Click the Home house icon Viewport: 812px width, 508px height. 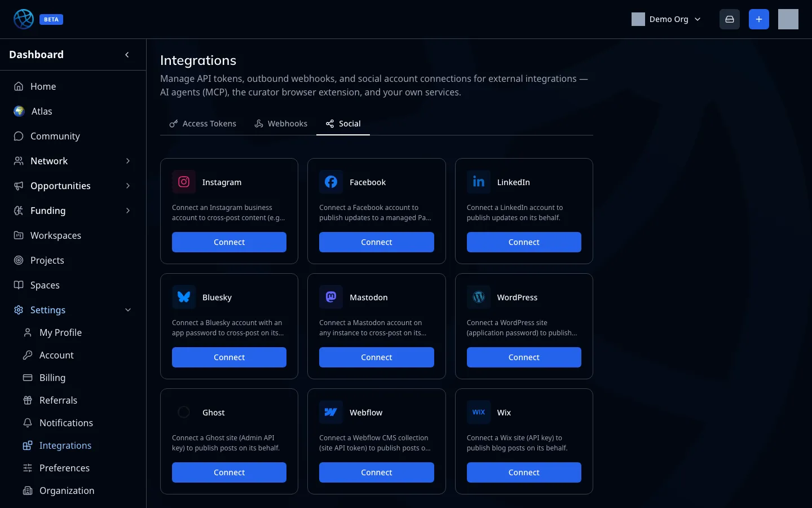19,86
